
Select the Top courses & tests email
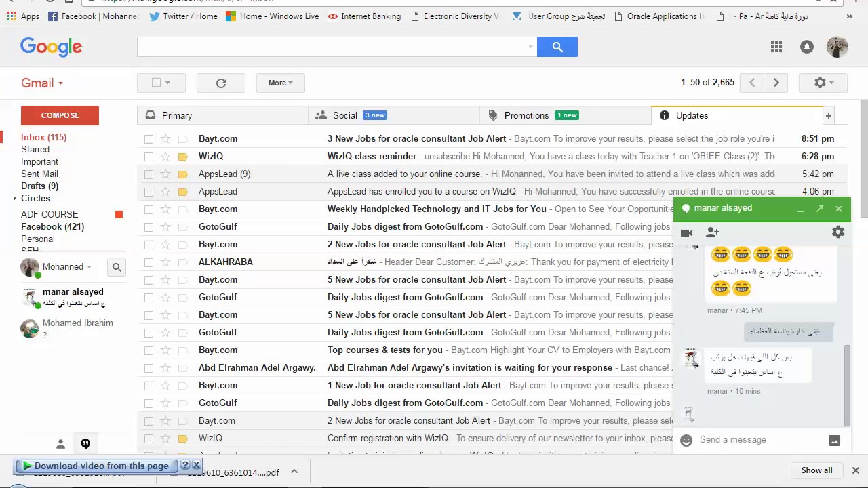(x=149, y=350)
